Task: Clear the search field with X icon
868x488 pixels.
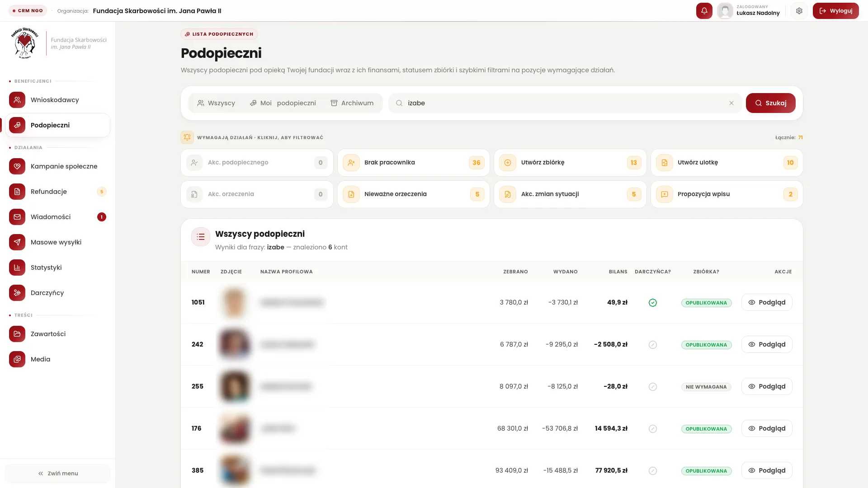Action: [731, 103]
